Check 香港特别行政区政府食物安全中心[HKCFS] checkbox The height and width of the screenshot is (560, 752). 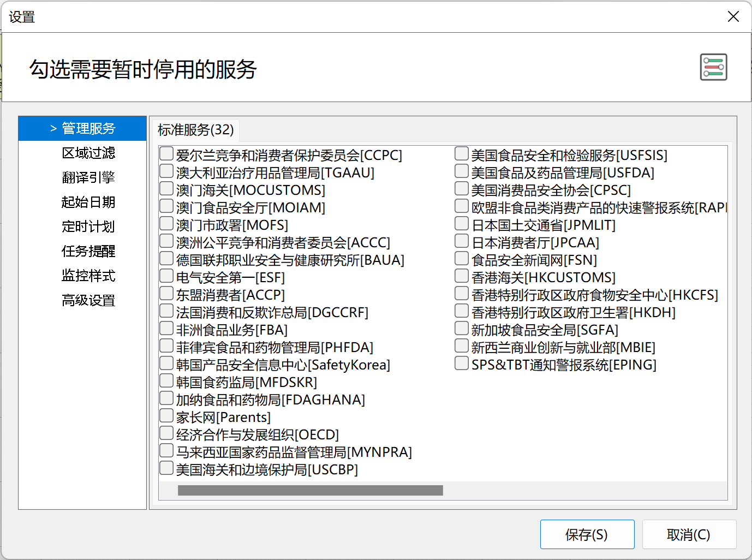click(x=462, y=294)
